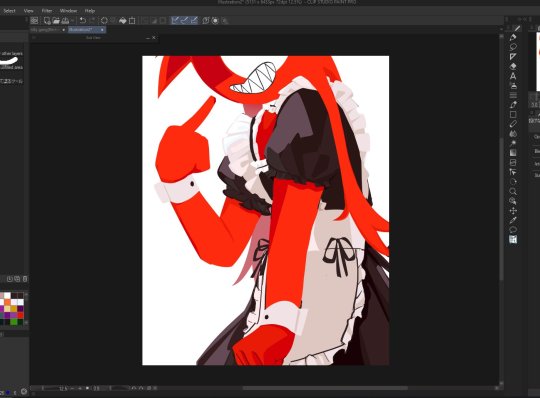540x398 pixels.
Task: Click the canvas horizontal scrollbar
Action: pos(325,388)
